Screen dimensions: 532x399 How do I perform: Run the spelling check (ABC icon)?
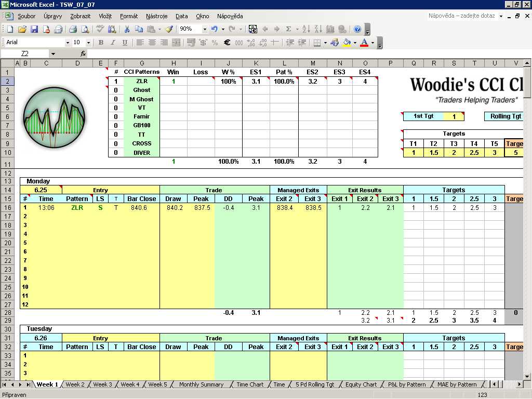coord(100,29)
